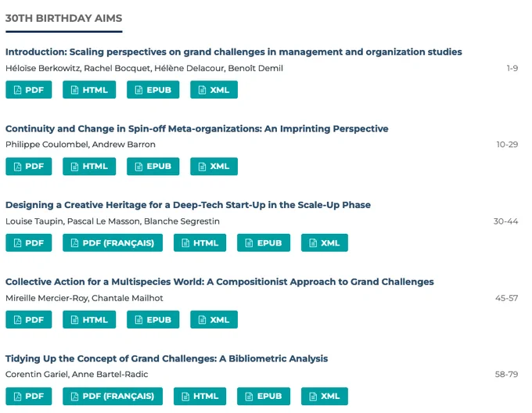View HTML of the Coulombel and Barron article
This screenshot has width=532, height=413.
(x=89, y=166)
